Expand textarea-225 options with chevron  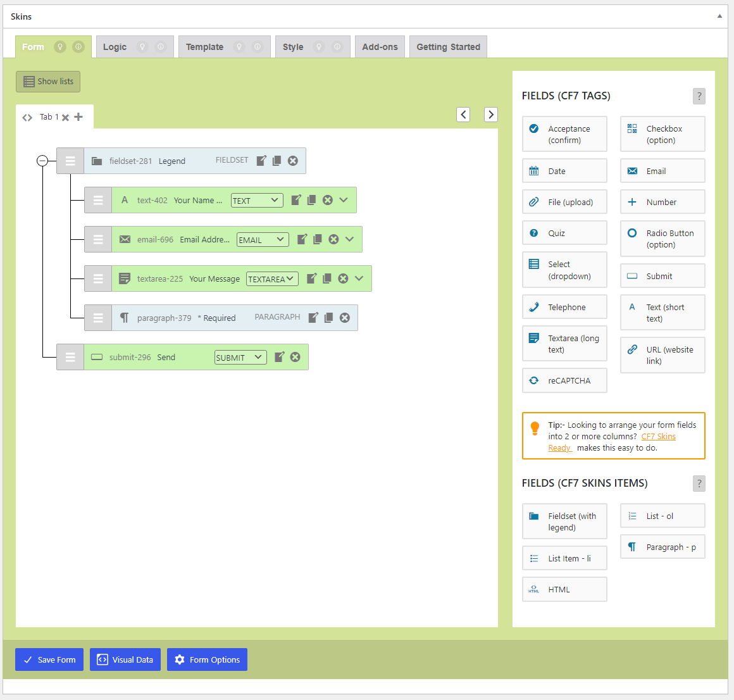pyautogui.click(x=359, y=278)
